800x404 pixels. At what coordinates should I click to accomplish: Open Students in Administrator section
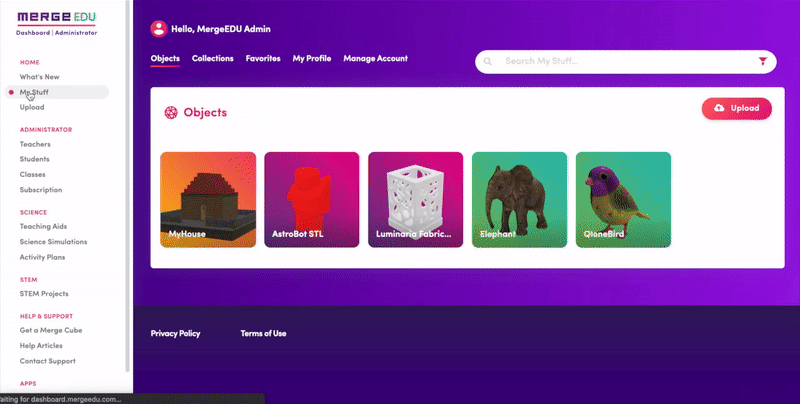34,159
